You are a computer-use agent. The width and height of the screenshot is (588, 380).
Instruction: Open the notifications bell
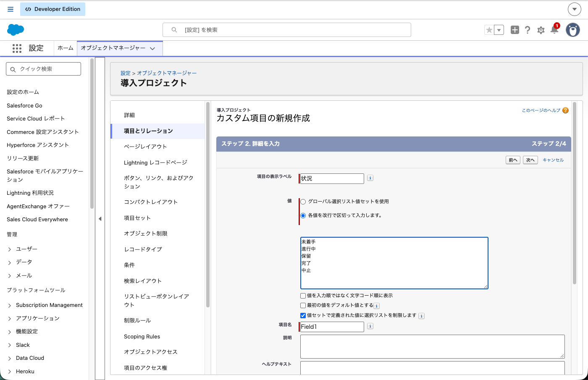pyautogui.click(x=554, y=29)
